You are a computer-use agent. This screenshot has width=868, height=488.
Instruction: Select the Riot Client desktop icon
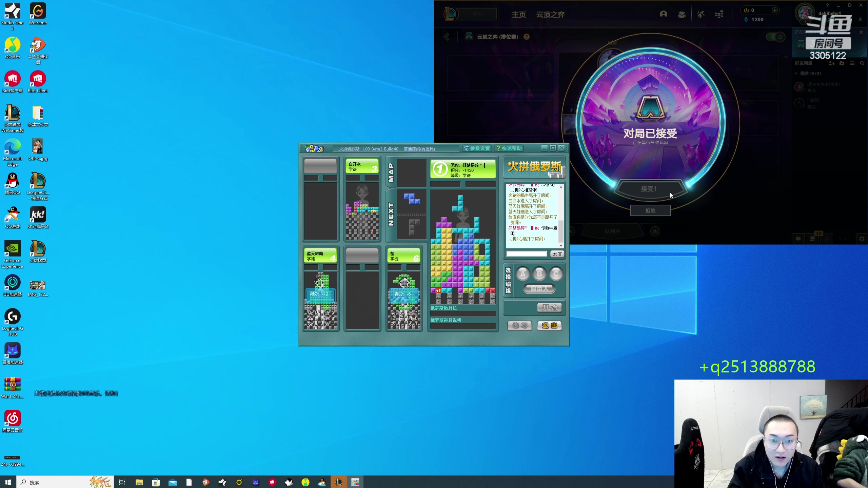click(x=38, y=82)
